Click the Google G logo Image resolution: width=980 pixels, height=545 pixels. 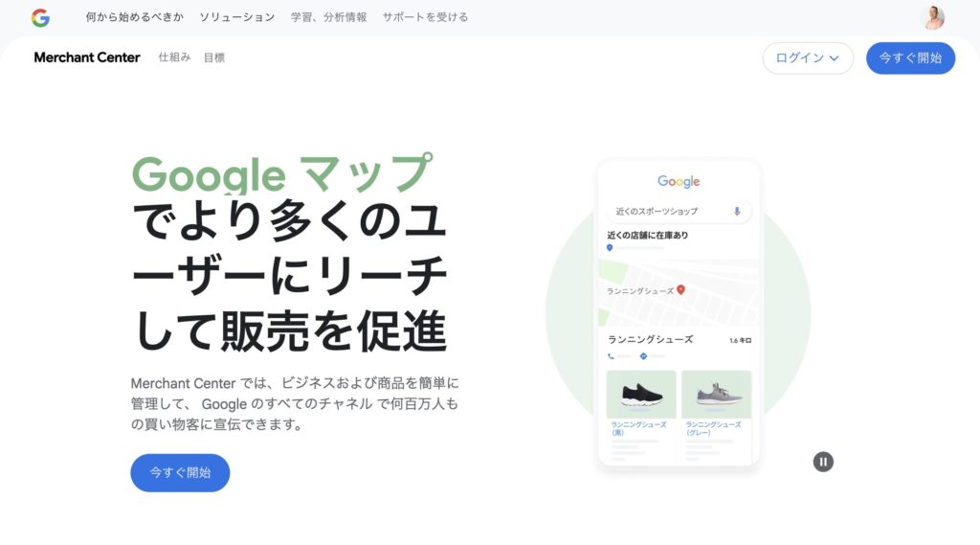tap(40, 17)
